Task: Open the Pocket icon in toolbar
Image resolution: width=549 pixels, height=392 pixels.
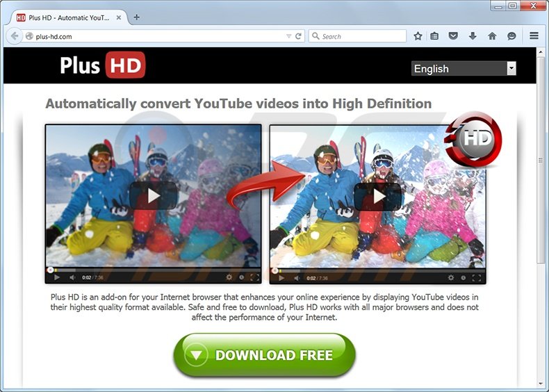Action: [453, 35]
